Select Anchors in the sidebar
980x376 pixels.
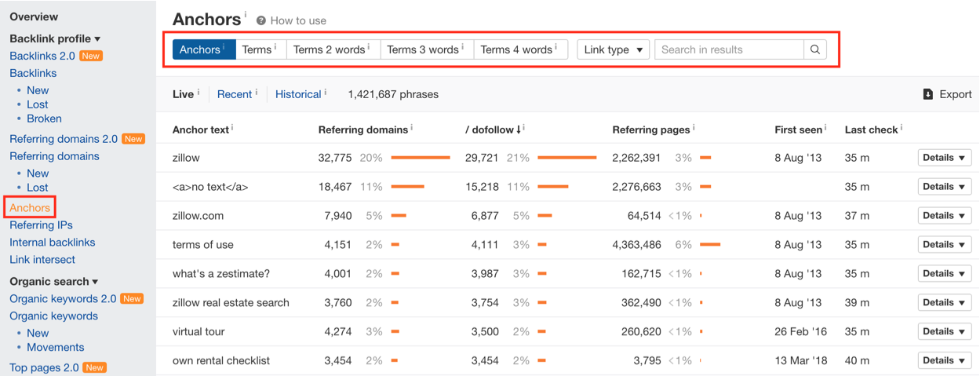pyautogui.click(x=30, y=208)
